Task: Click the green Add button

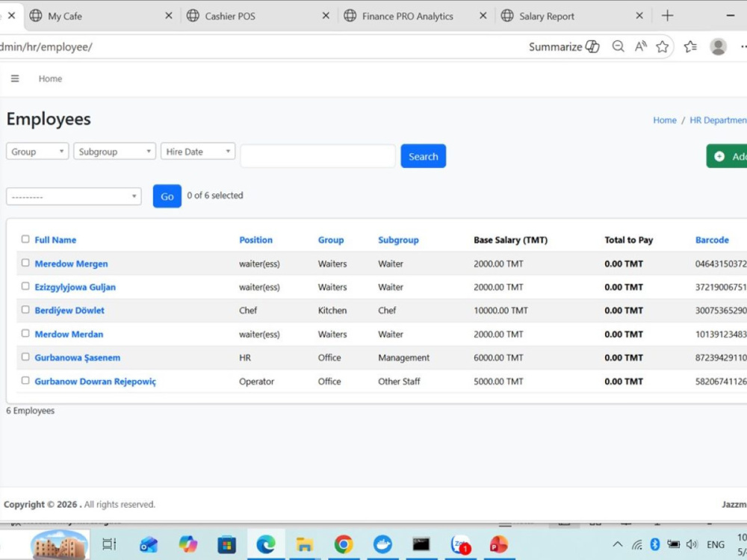Action: point(727,156)
